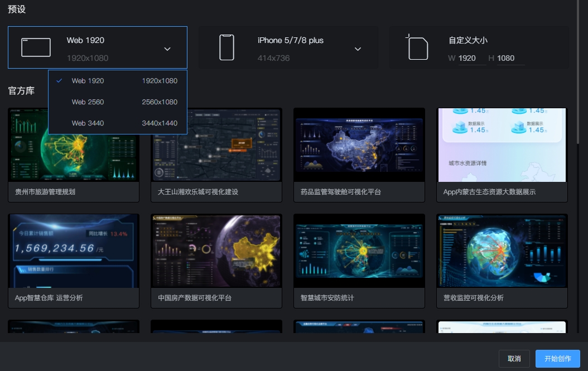Open the 药品监管驾驶舱可视化平台 template thumbnail

359,145
